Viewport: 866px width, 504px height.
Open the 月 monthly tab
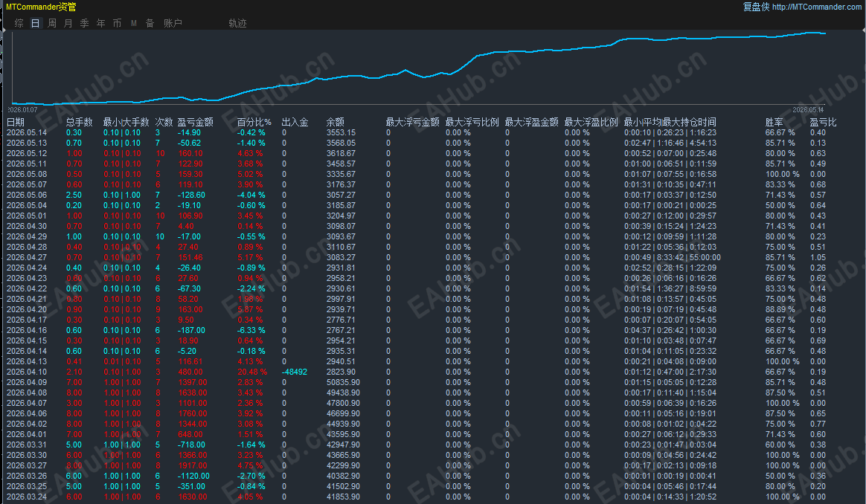[68, 23]
